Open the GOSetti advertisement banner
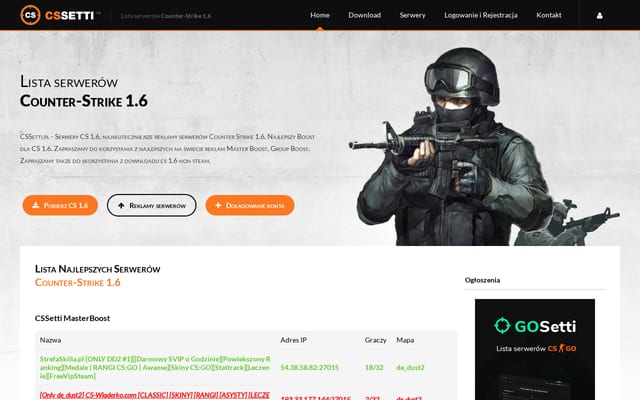 [x=535, y=349]
